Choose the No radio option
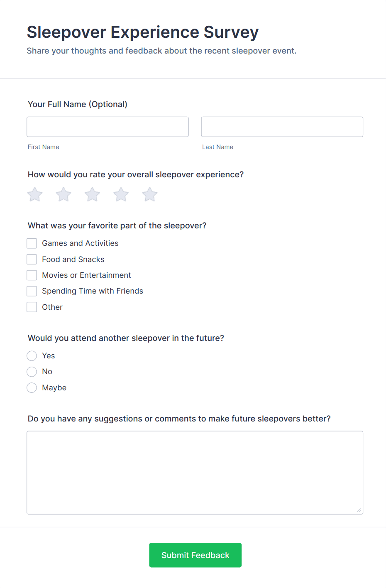Viewport: 386px width, 588px height. pos(32,372)
